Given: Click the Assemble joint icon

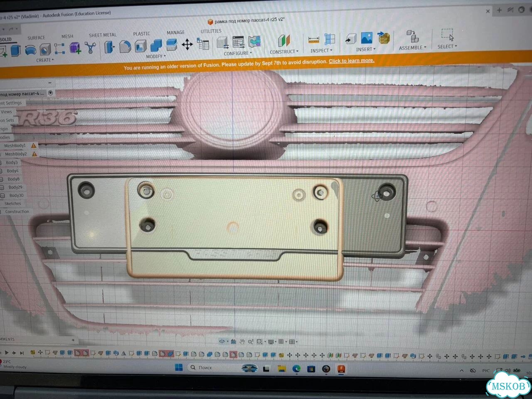Looking at the screenshot, I should pos(412,36).
